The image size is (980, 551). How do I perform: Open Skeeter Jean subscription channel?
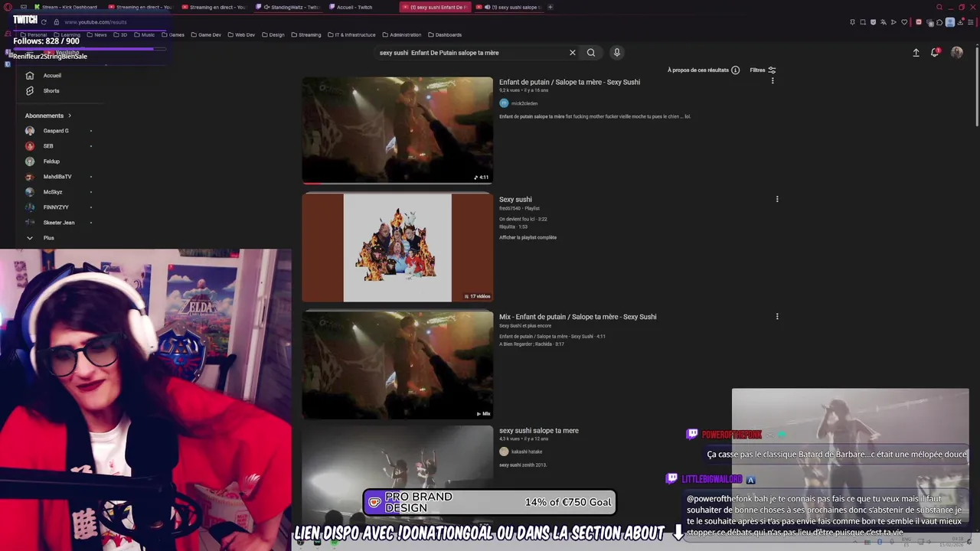[x=59, y=223]
